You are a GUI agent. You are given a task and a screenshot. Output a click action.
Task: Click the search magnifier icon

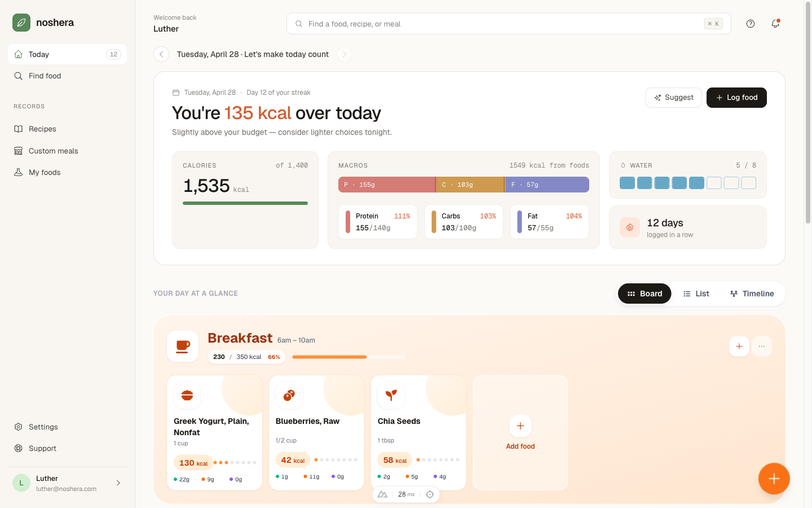pos(299,24)
